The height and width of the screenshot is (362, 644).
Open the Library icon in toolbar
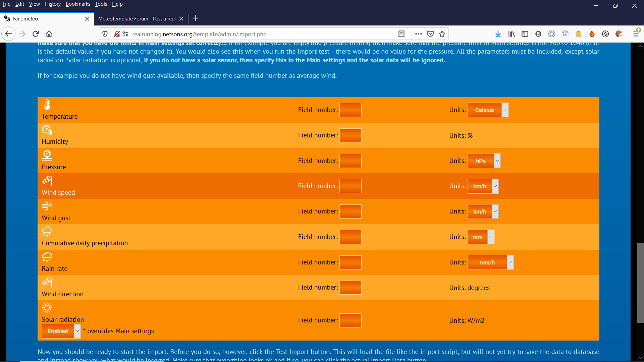pos(512,34)
